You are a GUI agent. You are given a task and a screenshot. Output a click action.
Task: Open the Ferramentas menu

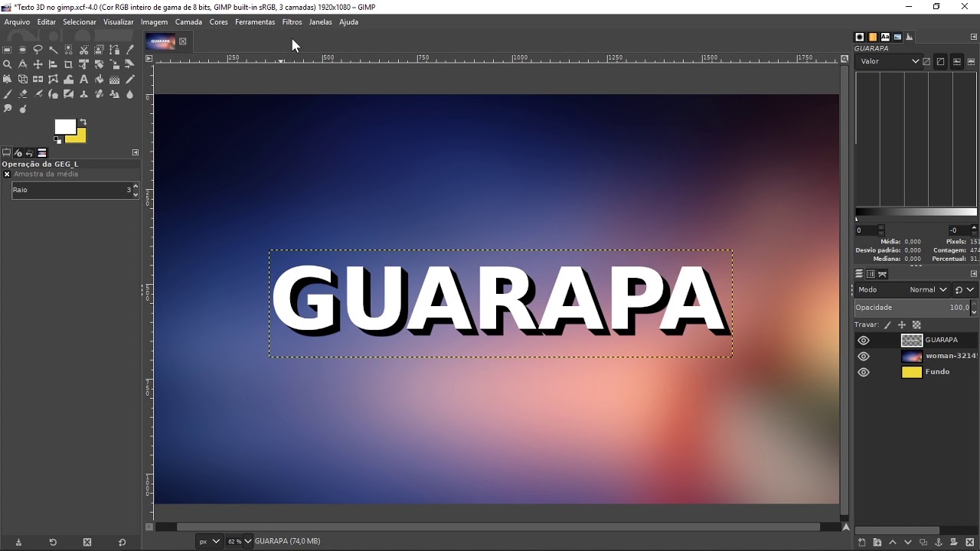coord(255,22)
